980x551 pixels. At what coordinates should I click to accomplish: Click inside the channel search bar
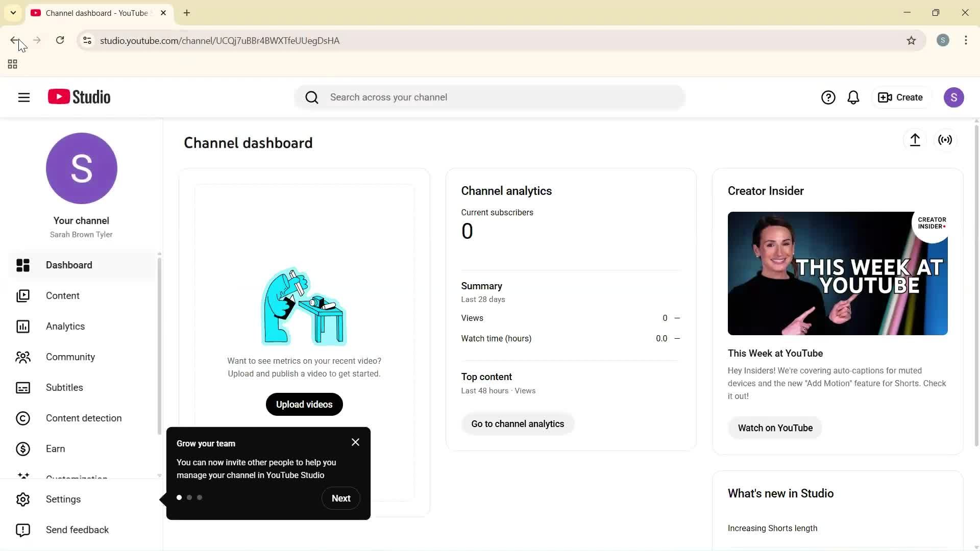pos(490,97)
